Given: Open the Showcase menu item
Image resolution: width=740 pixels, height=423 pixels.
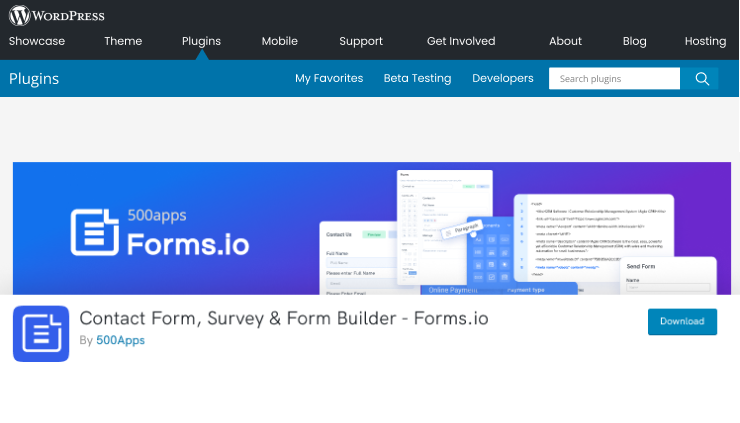Looking at the screenshot, I should pyautogui.click(x=37, y=41).
